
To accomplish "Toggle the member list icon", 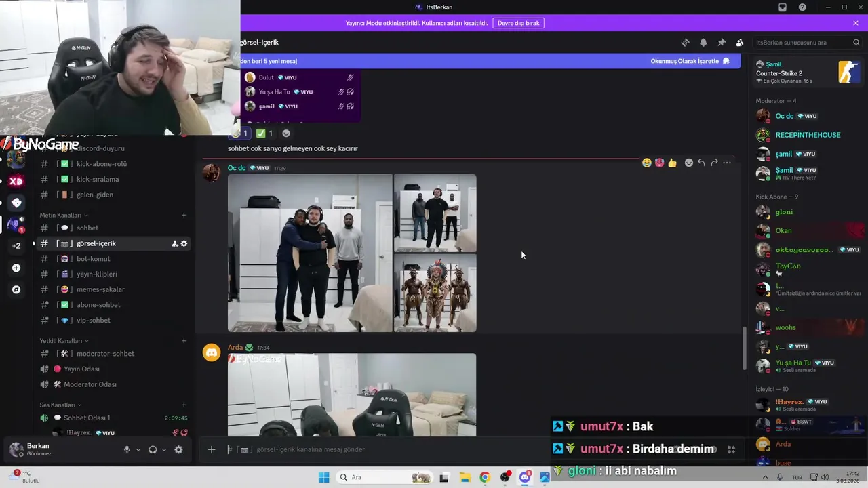I will [740, 42].
